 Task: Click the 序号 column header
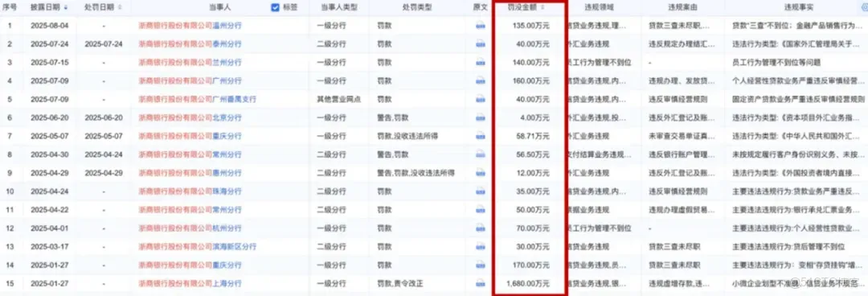10,8
